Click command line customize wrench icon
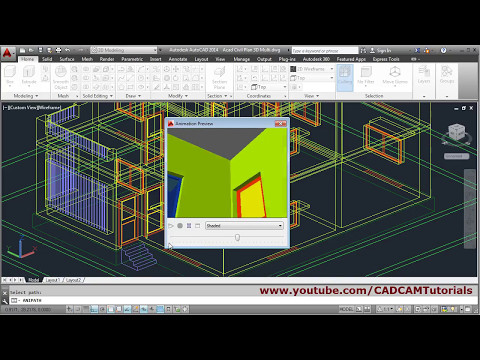 point(4,301)
